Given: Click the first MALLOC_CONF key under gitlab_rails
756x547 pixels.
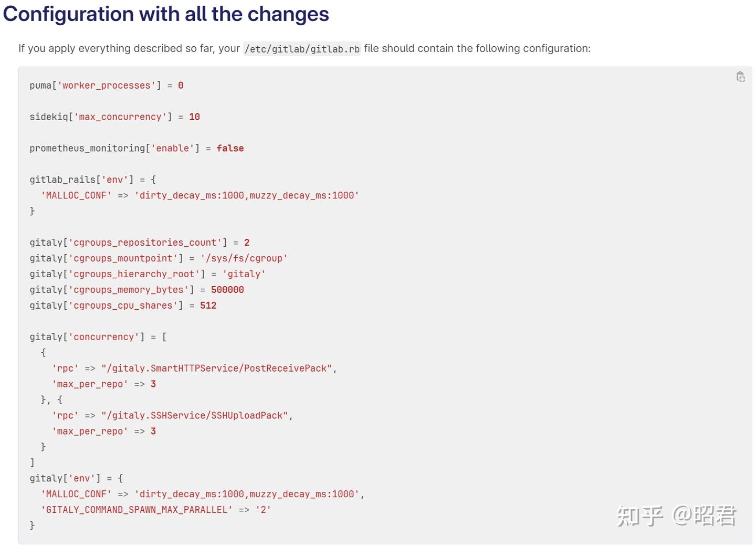Looking at the screenshot, I should 76,195.
